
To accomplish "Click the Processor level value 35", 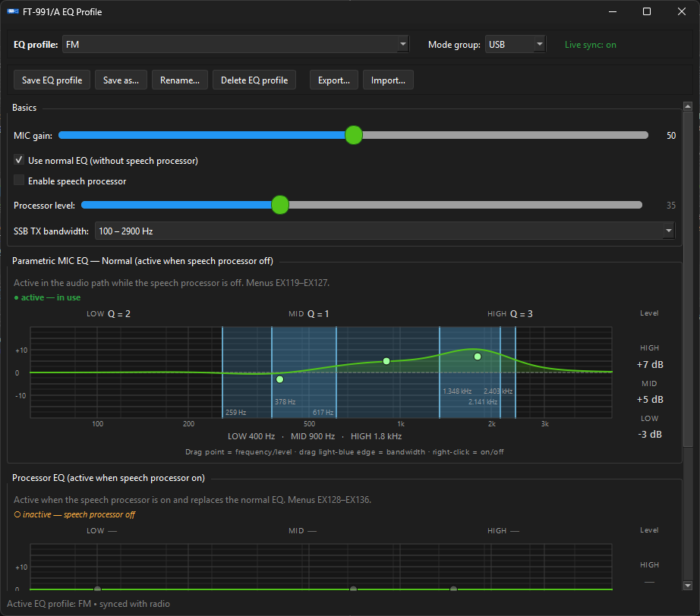I will [x=671, y=205].
